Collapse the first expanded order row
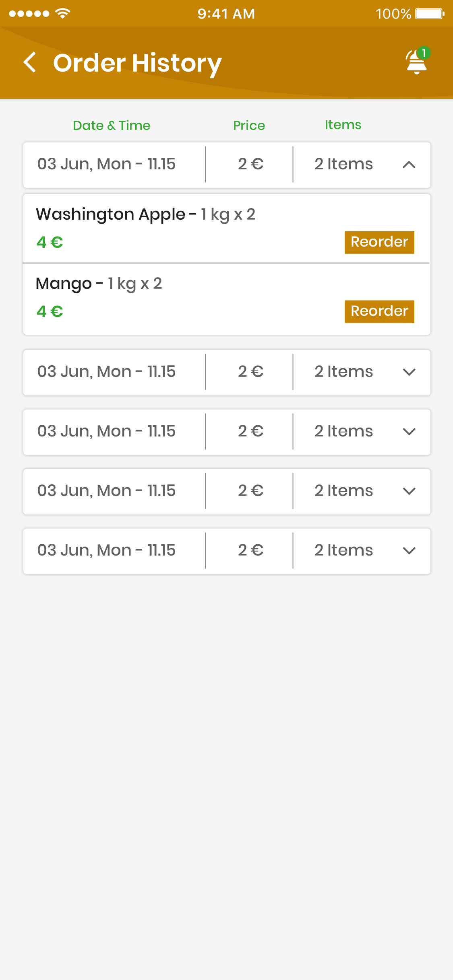Screen dimensions: 453x980 coord(409,165)
